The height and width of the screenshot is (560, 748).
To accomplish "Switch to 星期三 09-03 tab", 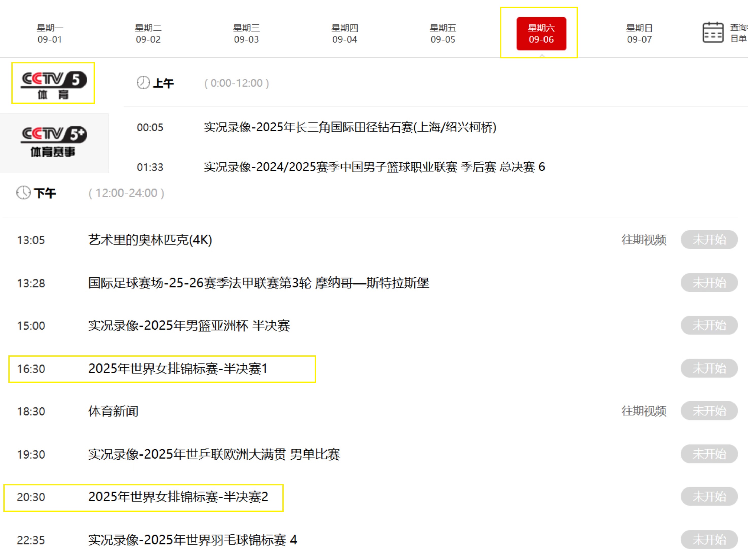I will point(247,33).
